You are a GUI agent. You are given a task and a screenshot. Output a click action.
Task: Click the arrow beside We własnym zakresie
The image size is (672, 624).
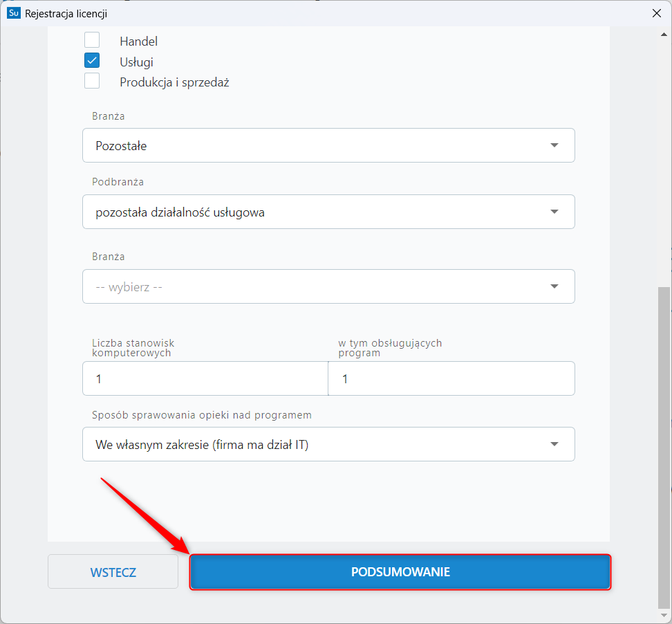(x=554, y=444)
